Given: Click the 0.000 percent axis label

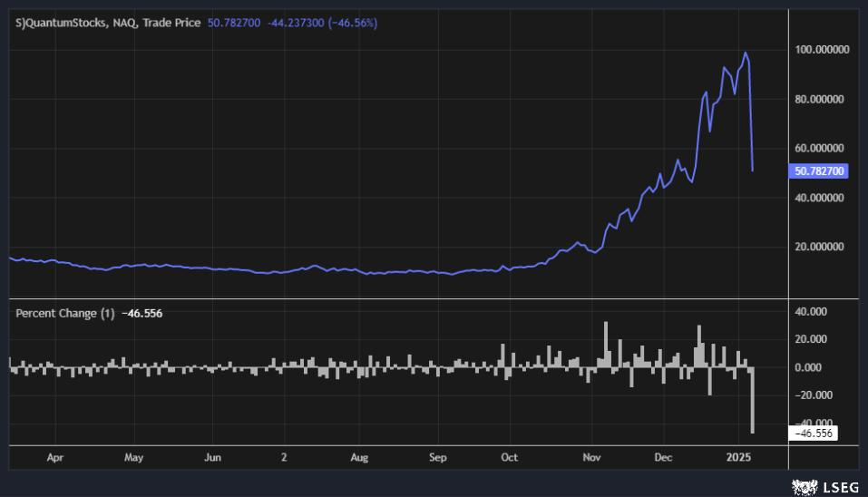Looking at the screenshot, I should click(x=809, y=367).
